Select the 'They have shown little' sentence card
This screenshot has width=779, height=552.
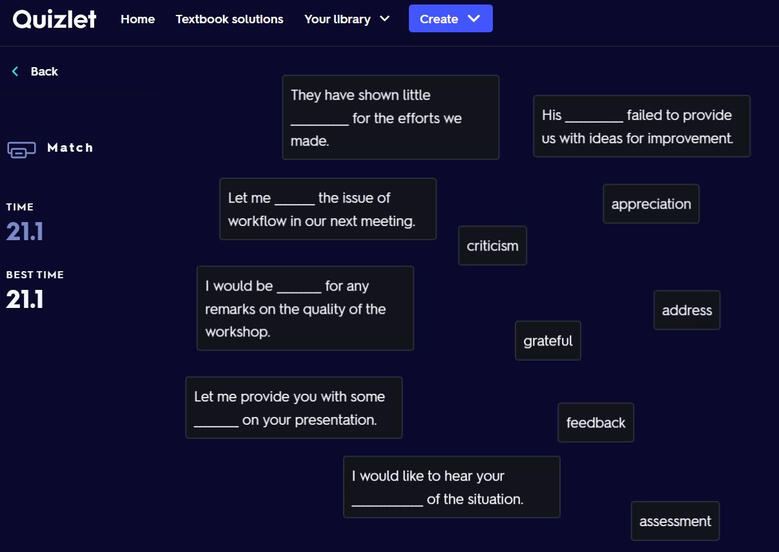[390, 117]
